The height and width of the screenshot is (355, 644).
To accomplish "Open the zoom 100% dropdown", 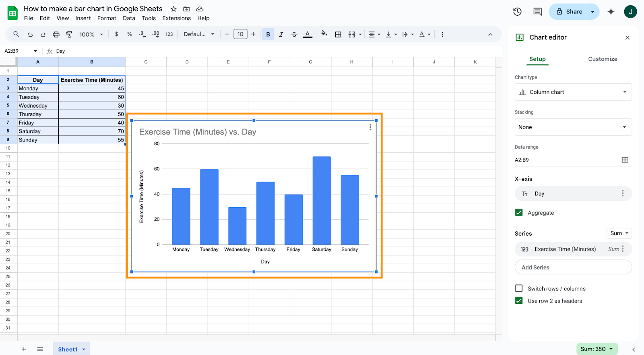I will (91, 34).
